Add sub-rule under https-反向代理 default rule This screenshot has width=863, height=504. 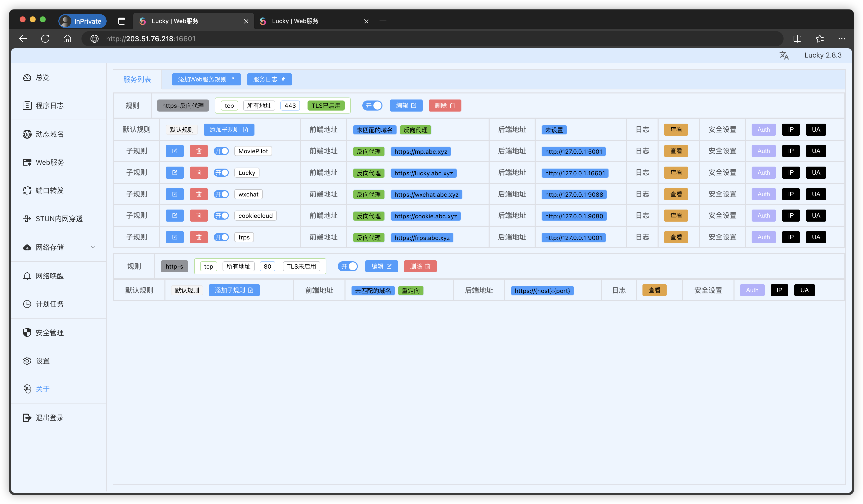tap(229, 130)
